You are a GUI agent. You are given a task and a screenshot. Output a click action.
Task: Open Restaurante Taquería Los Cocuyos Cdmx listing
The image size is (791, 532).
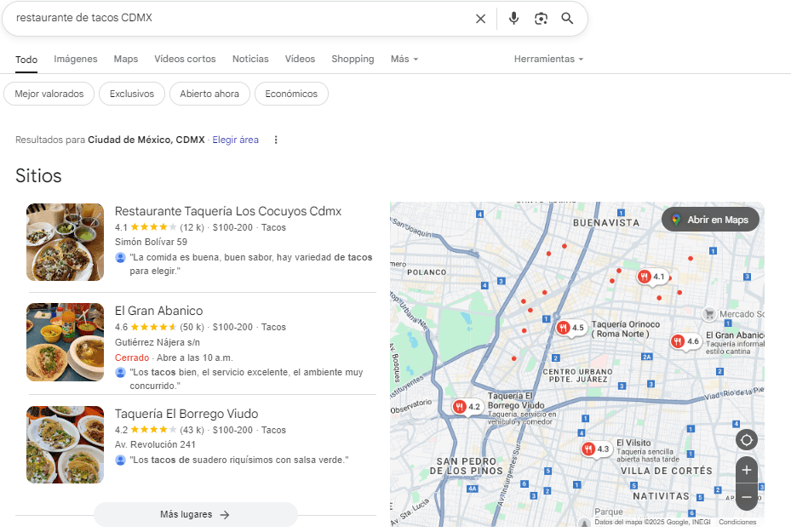pos(228,211)
